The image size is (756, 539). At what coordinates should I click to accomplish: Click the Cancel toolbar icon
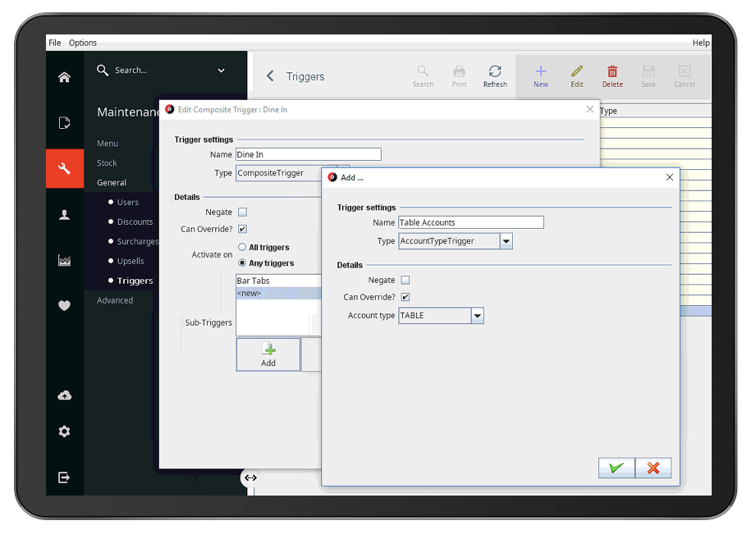(x=684, y=76)
